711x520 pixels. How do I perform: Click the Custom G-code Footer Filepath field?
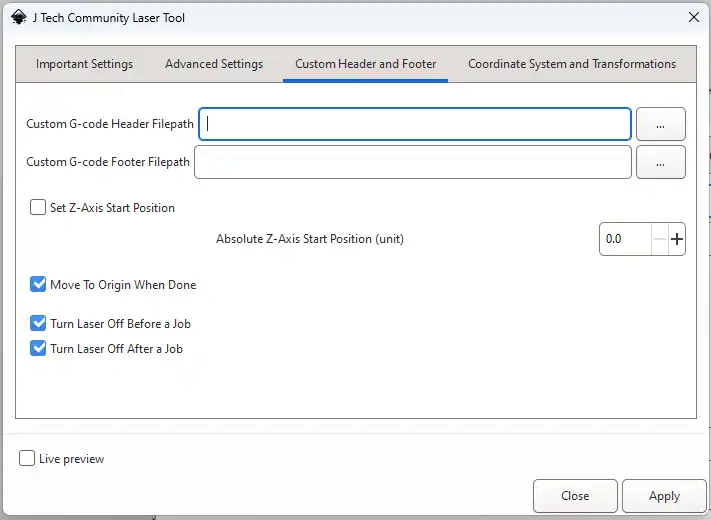click(413, 162)
